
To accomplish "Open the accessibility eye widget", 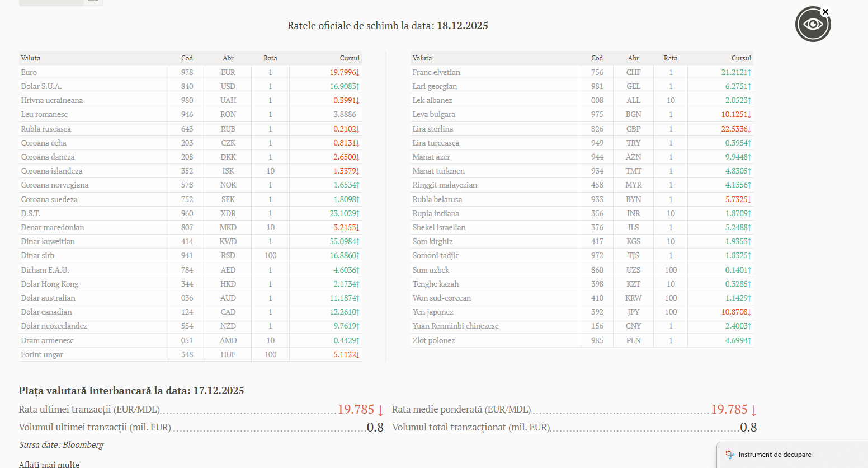I will pos(812,25).
